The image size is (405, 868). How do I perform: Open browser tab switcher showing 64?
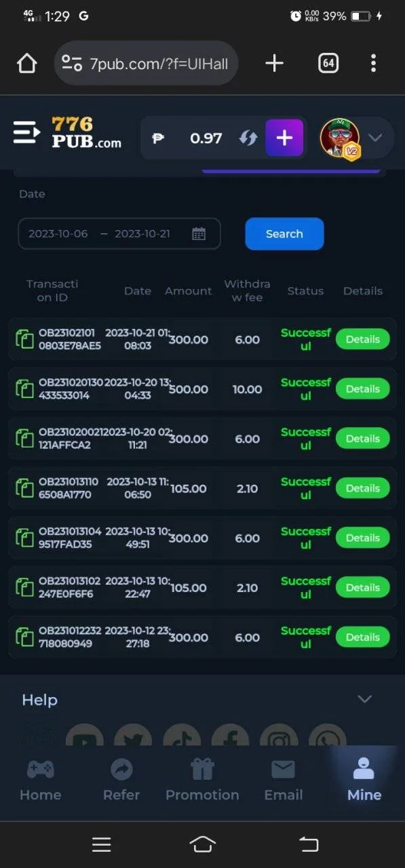tap(328, 64)
